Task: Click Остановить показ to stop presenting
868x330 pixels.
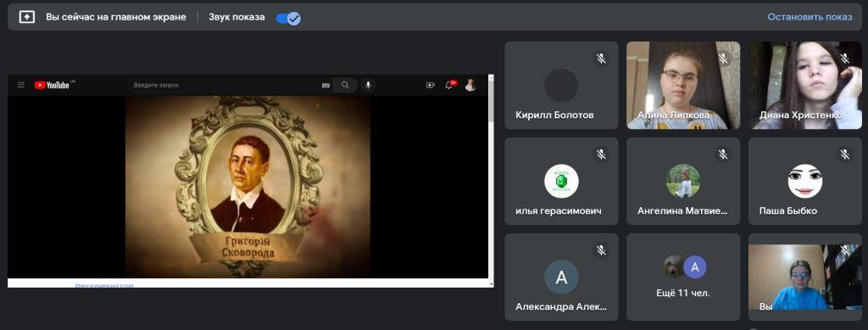Action: click(810, 17)
